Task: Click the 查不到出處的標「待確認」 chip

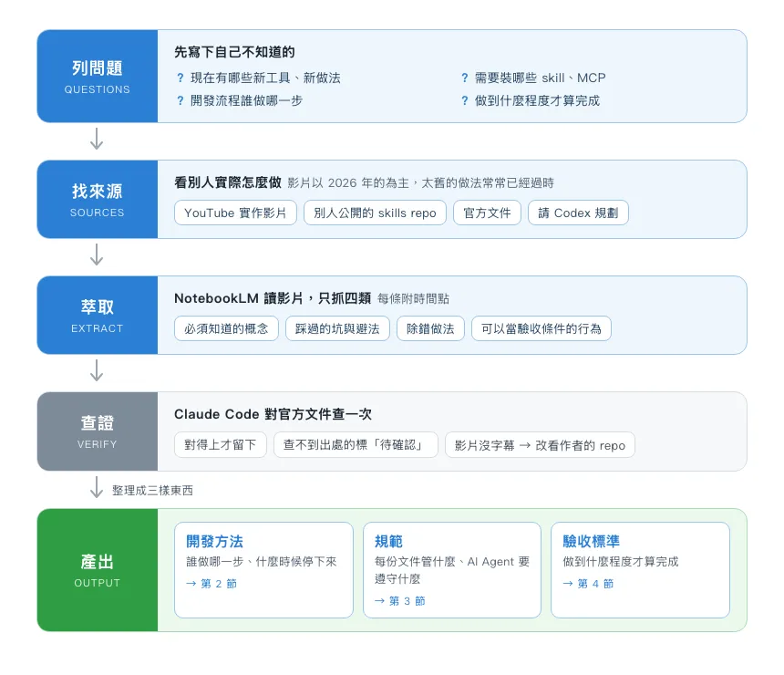Action: click(356, 445)
